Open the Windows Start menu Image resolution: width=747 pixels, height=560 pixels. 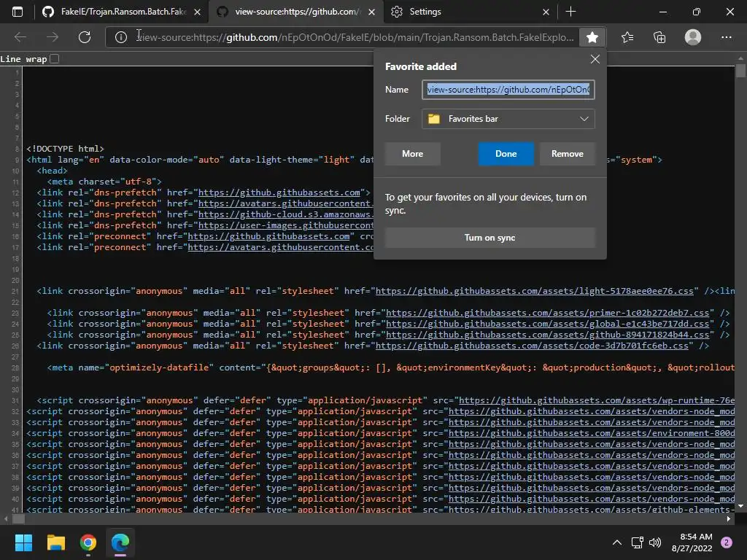coord(23,542)
